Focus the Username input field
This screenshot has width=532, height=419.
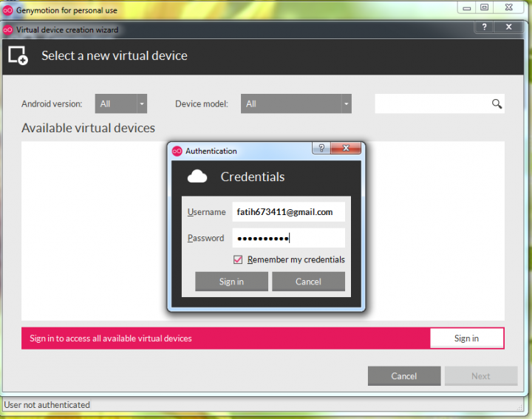289,212
